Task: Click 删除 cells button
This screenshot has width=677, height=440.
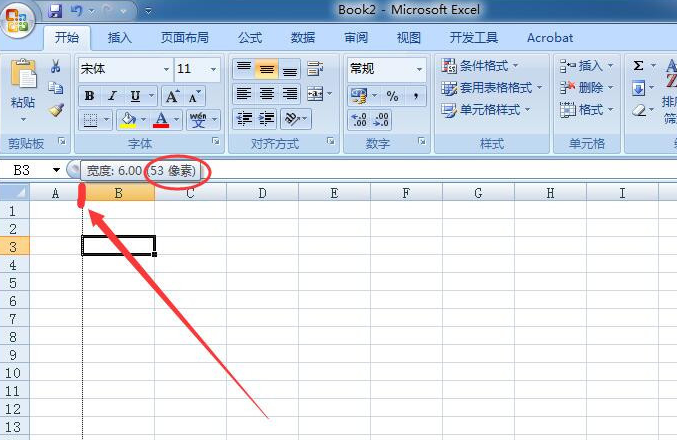Action: click(586, 88)
